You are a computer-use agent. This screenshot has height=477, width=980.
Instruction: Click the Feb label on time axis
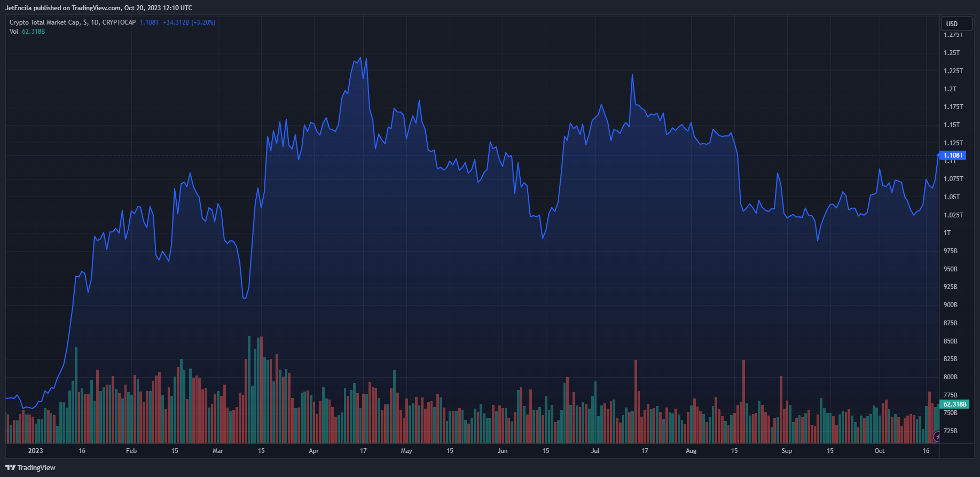131,451
